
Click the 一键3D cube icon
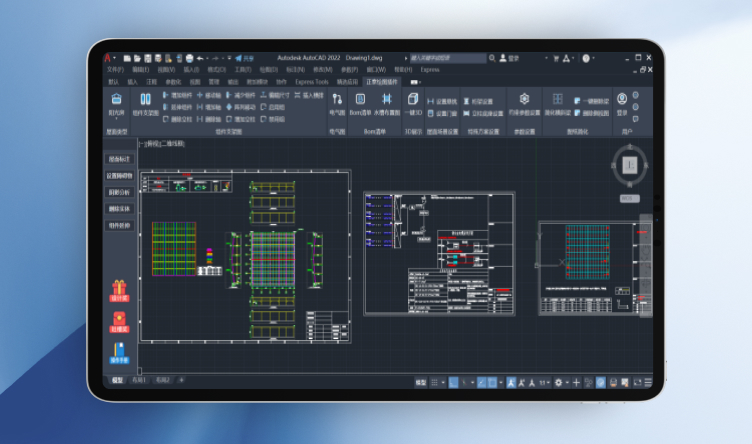coord(413,100)
